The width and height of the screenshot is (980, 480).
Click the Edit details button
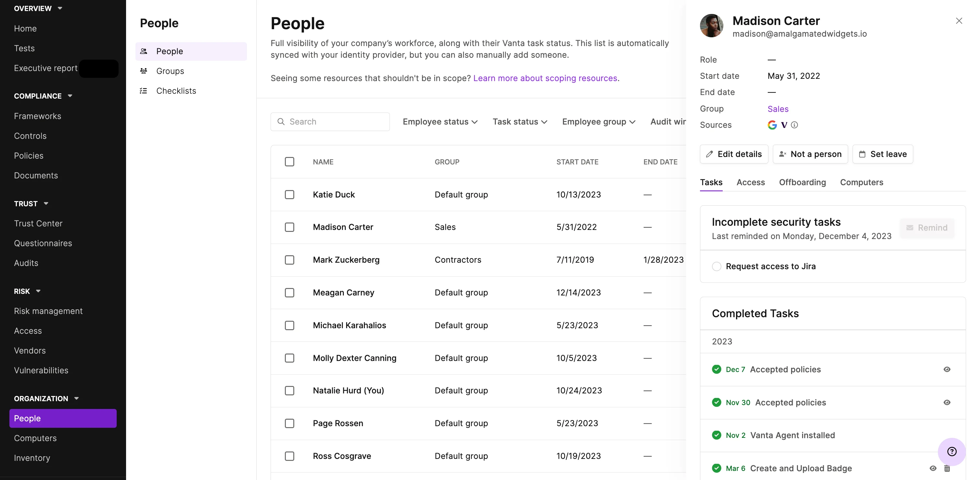(734, 154)
